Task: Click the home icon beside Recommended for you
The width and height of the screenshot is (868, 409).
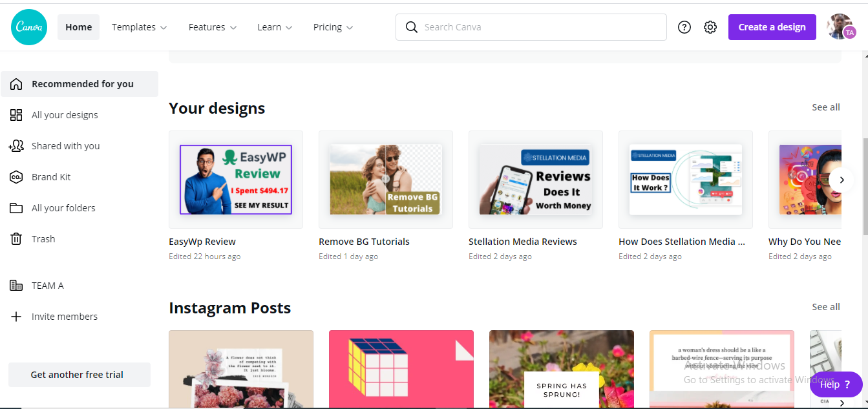Action: click(x=16, y=84)
